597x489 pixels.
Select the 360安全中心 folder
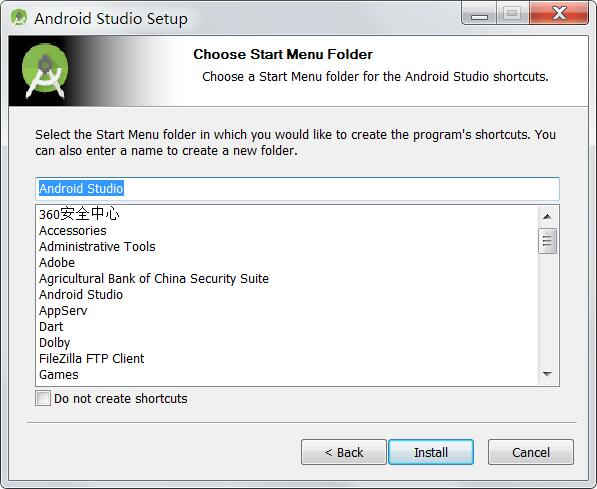tap(79, 214)
